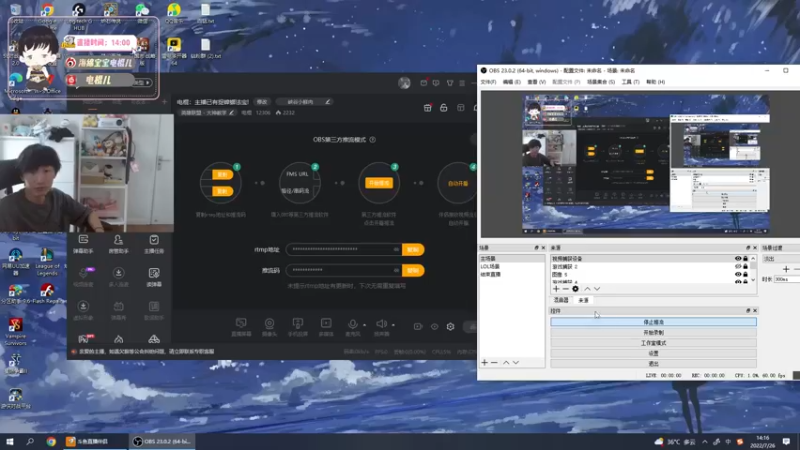Click the message icon with red notification
The image size is (800, 450).
[423, 83]
